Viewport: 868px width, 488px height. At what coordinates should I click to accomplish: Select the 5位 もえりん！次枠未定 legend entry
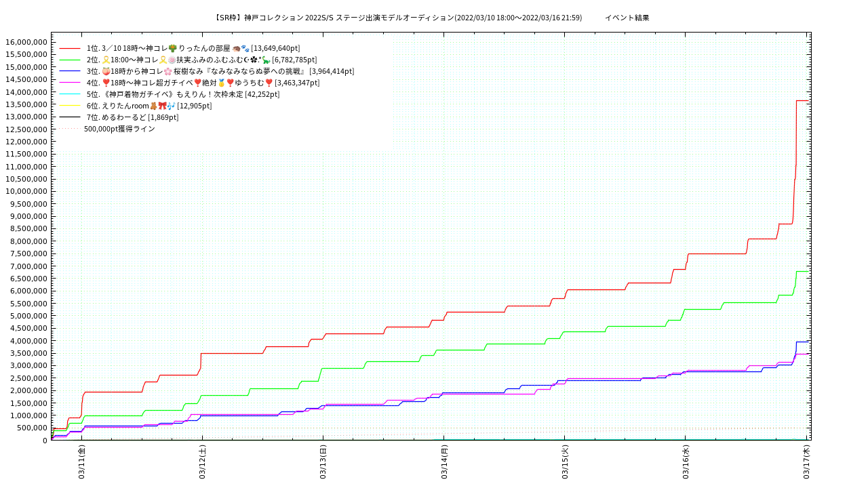(183, 94)
